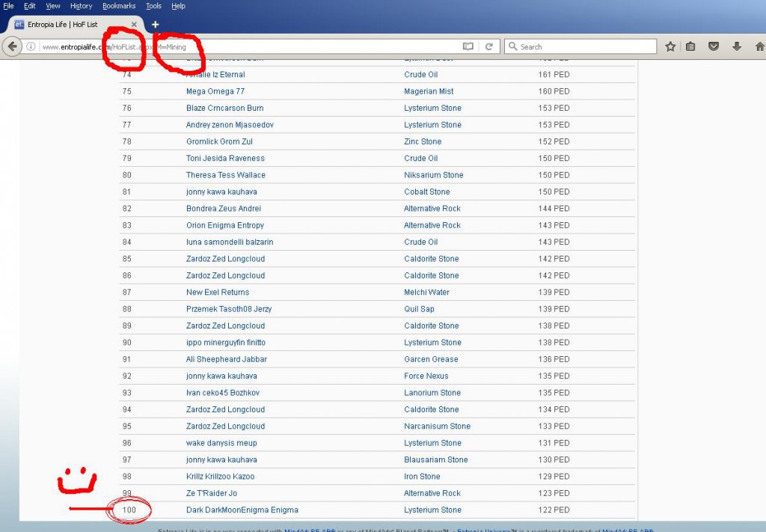Open player Ali Sheepheard Jabbar

pos(226,359)
